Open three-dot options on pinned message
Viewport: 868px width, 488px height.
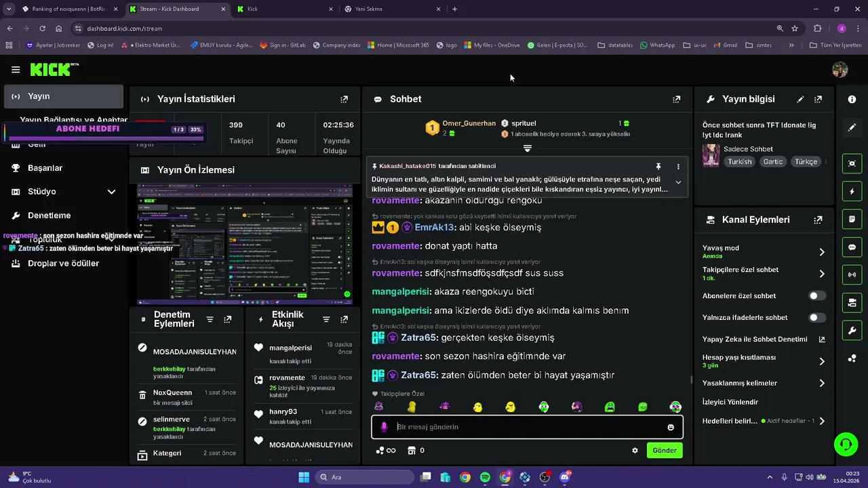pos(678,166)
